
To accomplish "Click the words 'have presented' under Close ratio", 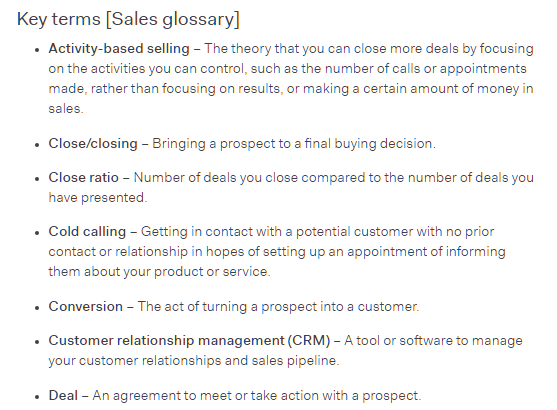I will click(98, 198).
